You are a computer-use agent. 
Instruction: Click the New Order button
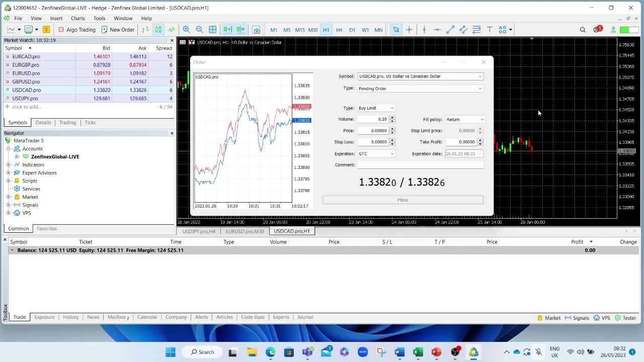[x=118, y=30]
